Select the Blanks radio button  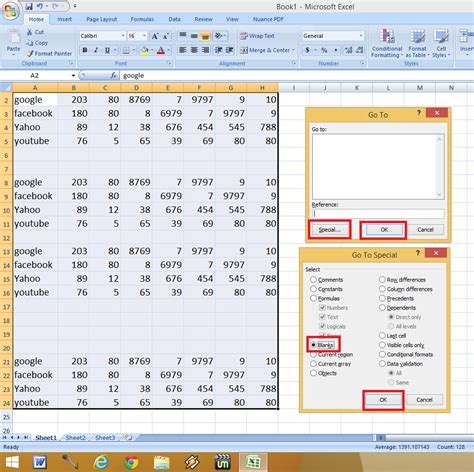313,345
